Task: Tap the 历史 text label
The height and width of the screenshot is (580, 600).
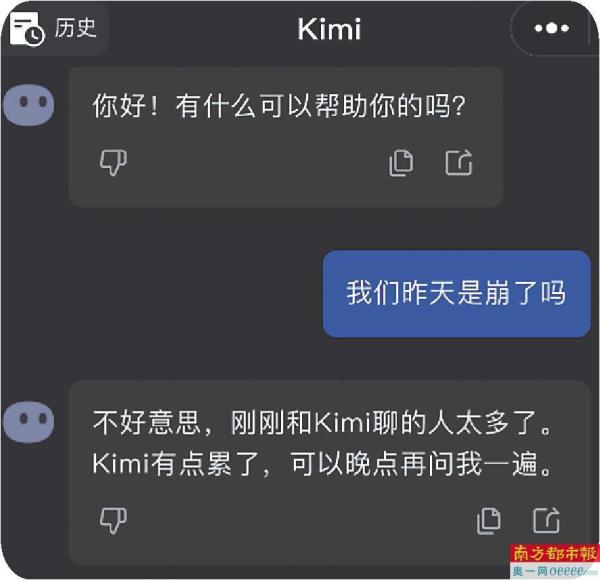Action: (x=75, y=28)
